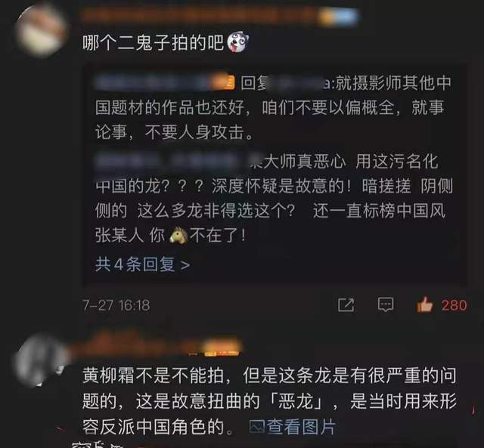
Task: Select the reply text starting with 就摄影师其他中国题材
Action: (x=273, y=107)
